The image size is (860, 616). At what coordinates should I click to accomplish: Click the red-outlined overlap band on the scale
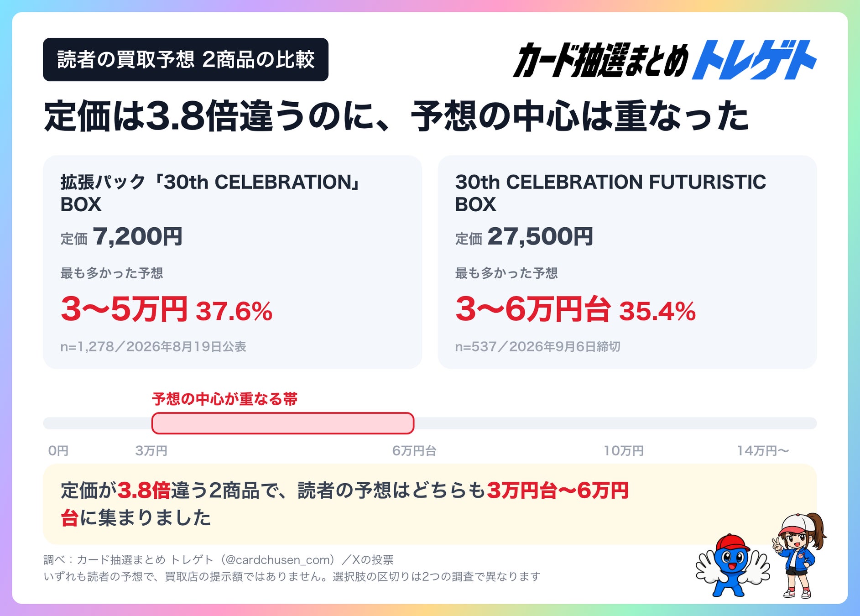pyautogui.click(x=283, y=423)
